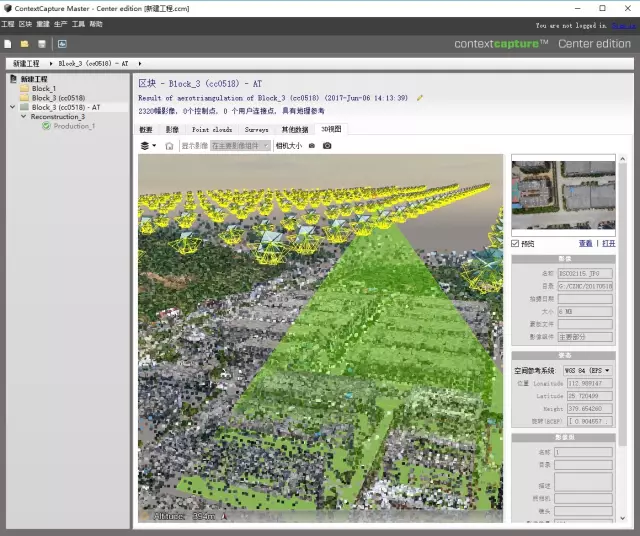Screen dimensions: 640x536
Task: Select Production_1 in the project tree
Action: click(74, 126)
